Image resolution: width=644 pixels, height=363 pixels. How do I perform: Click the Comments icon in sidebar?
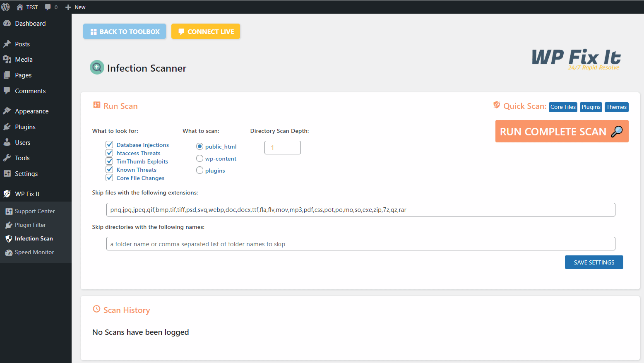click(7, 91)
